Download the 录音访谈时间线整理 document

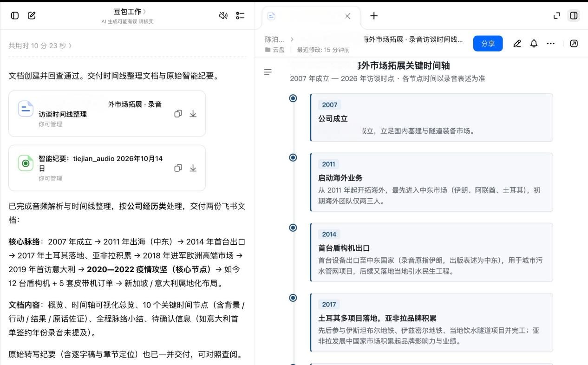[193, 114]
